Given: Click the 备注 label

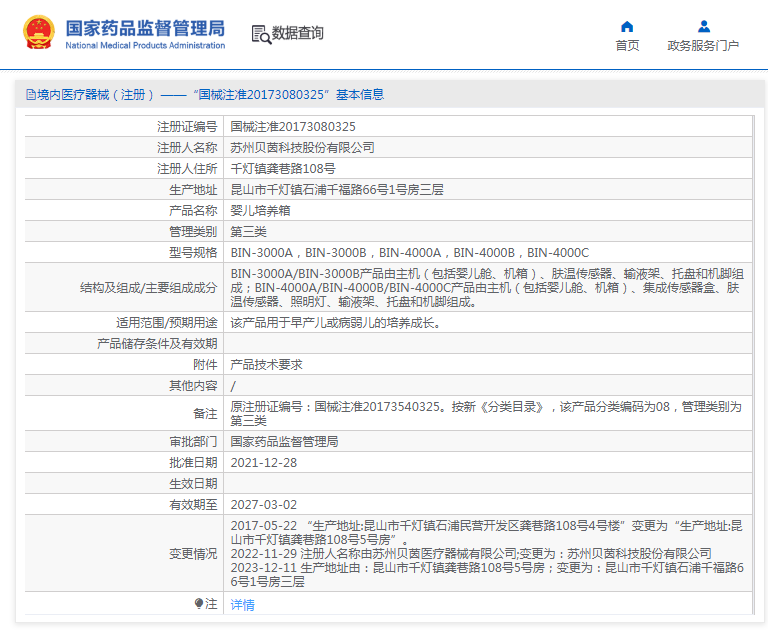Looking at the screenshot, I should (205, 414).
